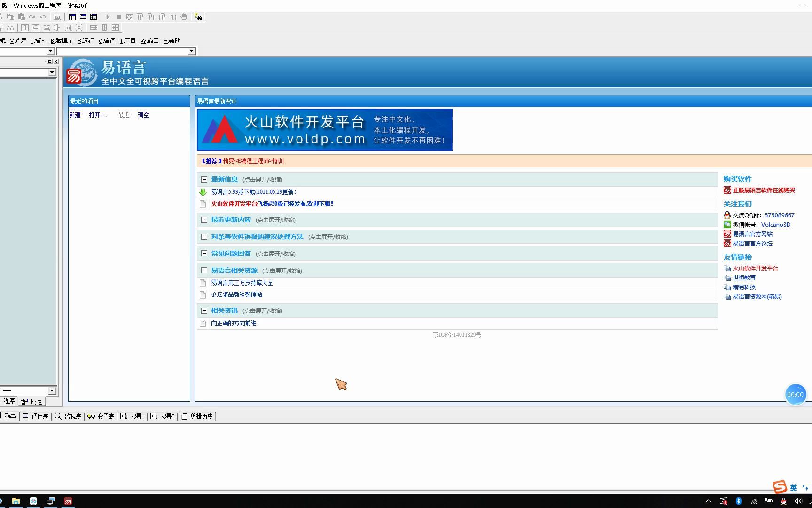This screenshot has width=812, height=508.
Task: Click the Undo arrow icon in the toolbar
Action: [x=43, y=16]
